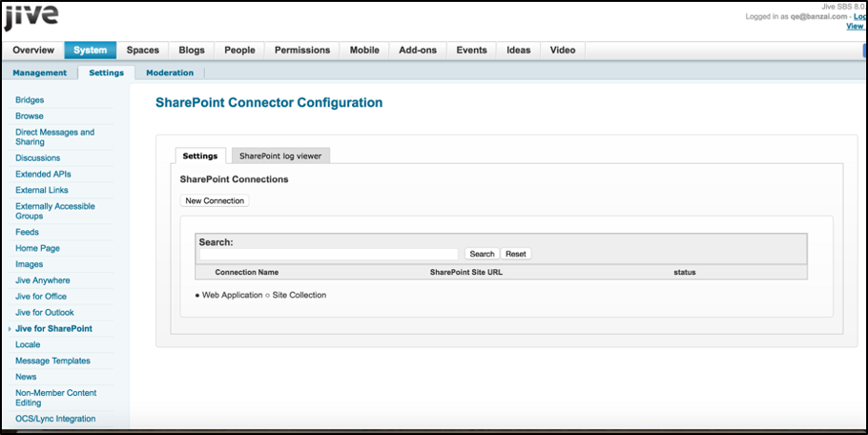Open the Permissions tab
Screen dimensions: 868x435
pos(302,50)
